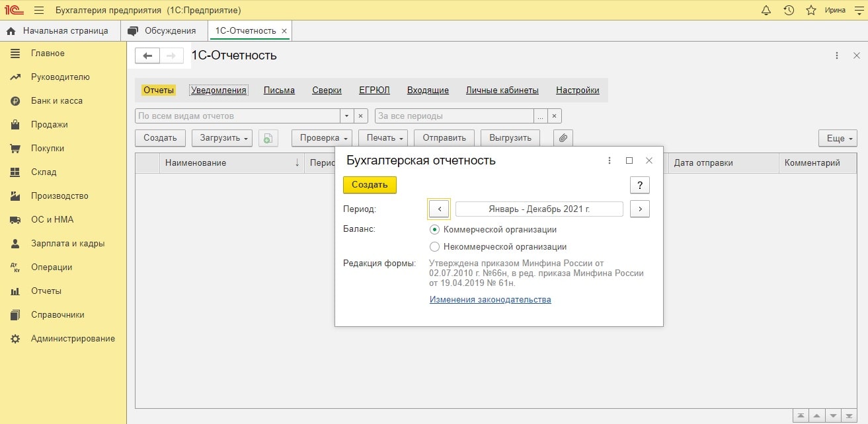Open favorites star icon

point(811,11)
